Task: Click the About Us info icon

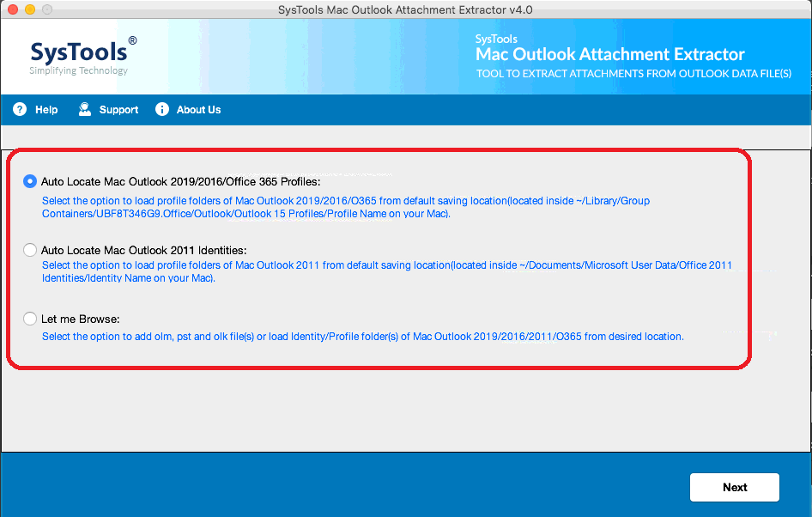Action: click(x=162, y=109)
